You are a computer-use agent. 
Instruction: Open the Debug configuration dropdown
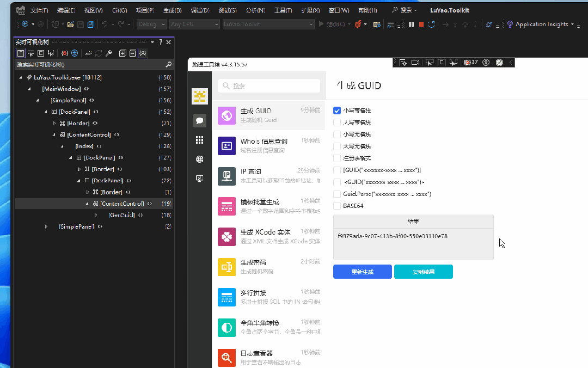pos(151,24)
